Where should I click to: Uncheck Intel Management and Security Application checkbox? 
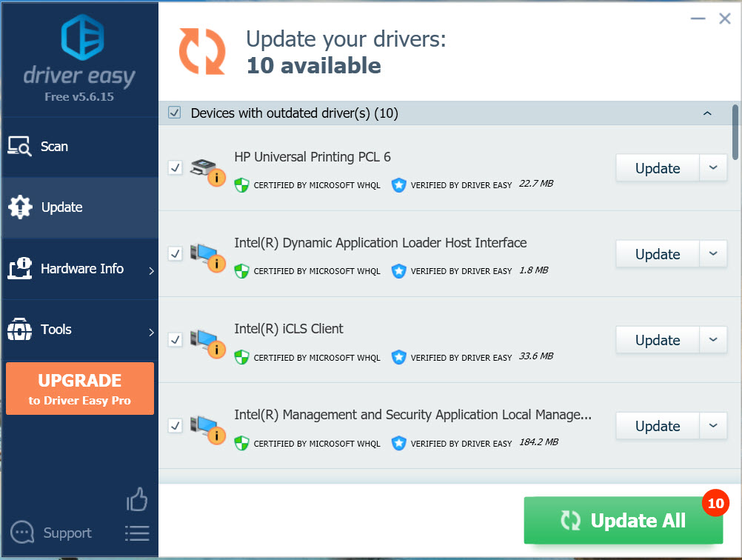click(x=175, y=426)
